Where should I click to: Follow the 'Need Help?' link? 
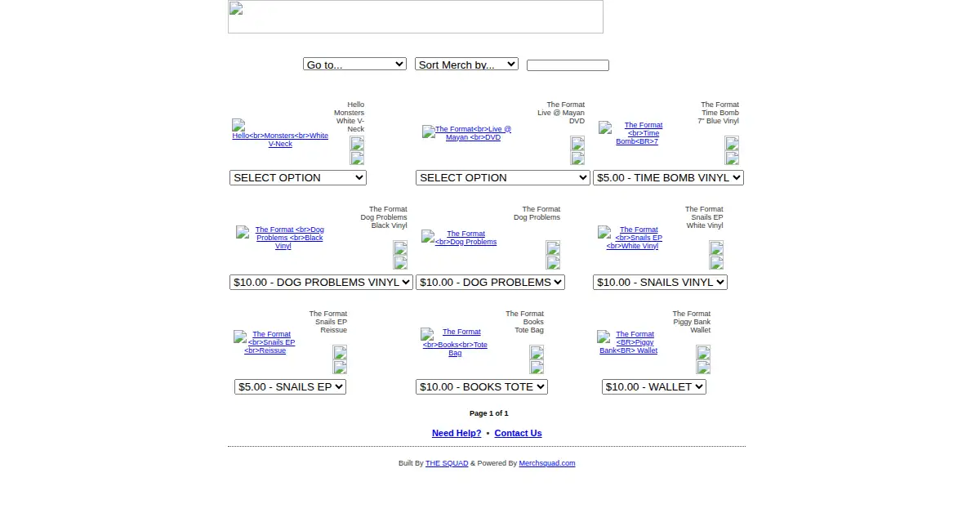coord(457,433)
